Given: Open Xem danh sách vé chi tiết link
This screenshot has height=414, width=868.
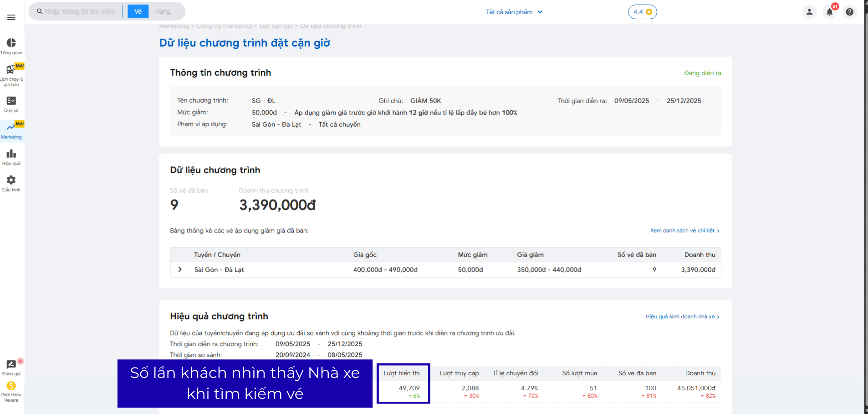Looking at the screenshot, I should coord(684,231).
